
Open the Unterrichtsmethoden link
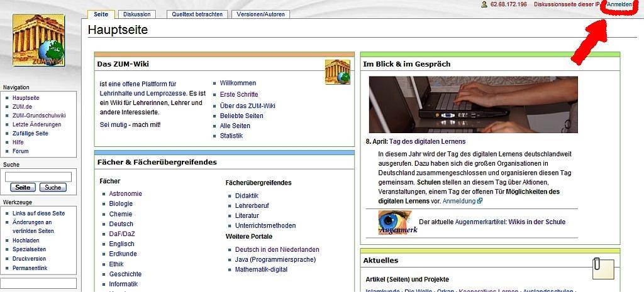tap(265, 226)
